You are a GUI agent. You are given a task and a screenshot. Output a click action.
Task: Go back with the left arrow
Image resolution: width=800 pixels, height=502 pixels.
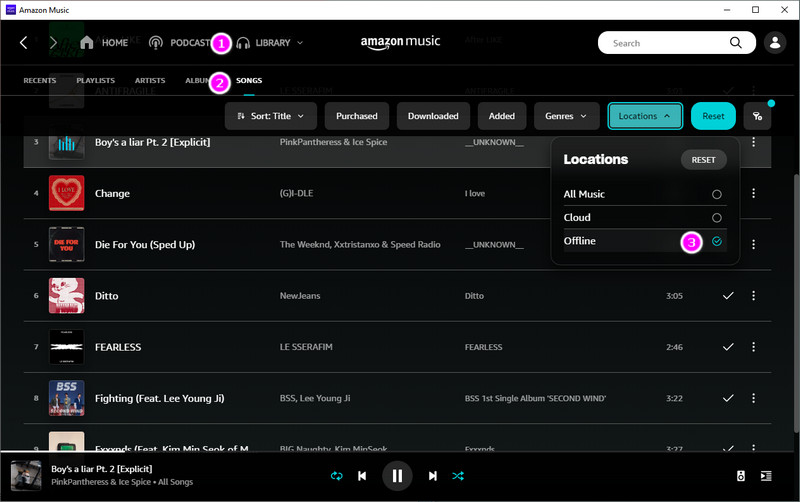[23, 43]
